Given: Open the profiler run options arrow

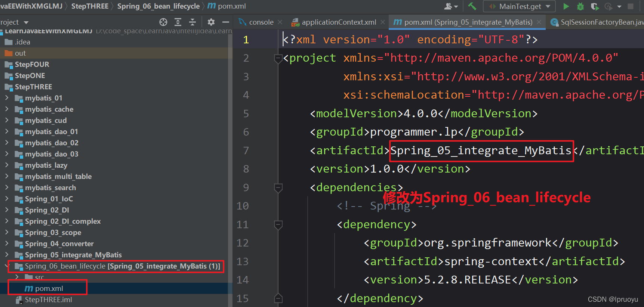Looking at the screenshot, I should point(619,6).
